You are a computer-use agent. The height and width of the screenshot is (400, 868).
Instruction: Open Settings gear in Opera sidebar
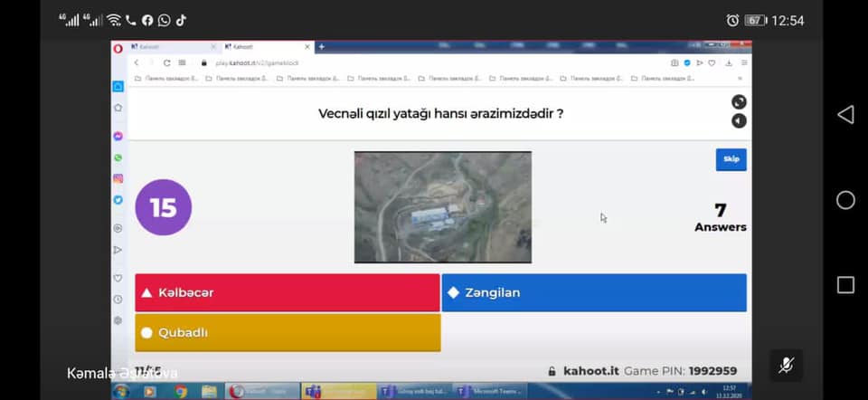tap(118, 320)
